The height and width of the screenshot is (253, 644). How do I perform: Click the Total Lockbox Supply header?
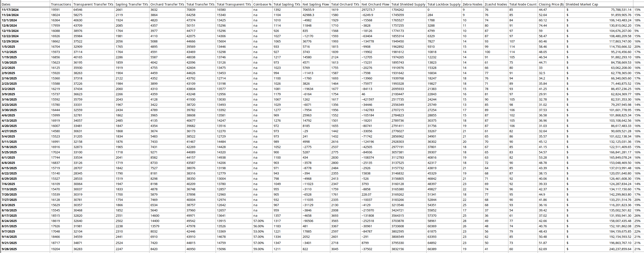pyautogui.click(x=444, y=4)
